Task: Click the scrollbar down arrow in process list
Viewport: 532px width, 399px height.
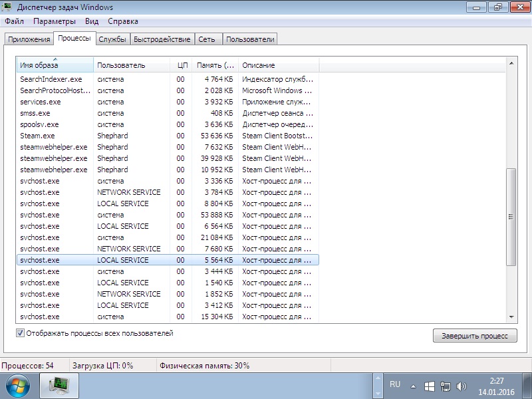Action: pyautogui.click(x=511, y=317)
